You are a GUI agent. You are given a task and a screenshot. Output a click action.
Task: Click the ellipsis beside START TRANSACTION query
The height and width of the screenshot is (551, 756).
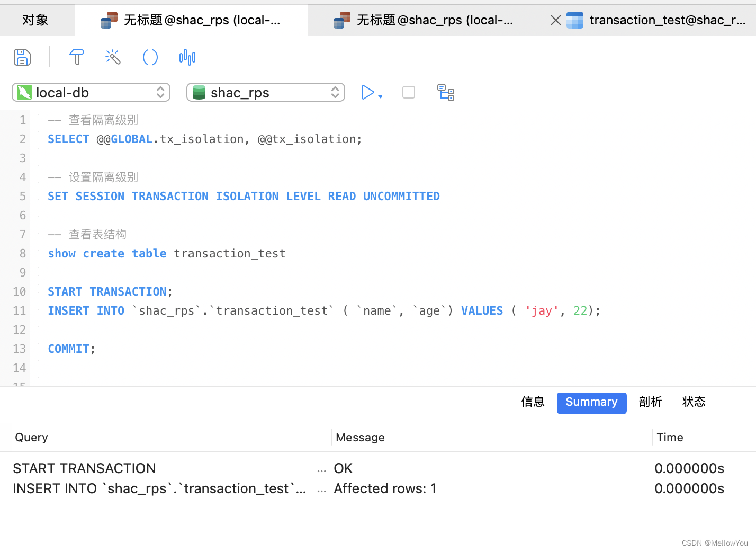click(321, 470)
